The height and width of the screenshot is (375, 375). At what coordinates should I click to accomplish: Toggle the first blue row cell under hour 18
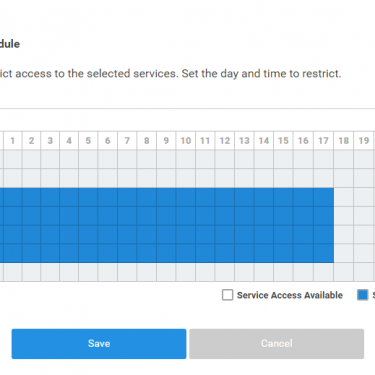[344, 197]
